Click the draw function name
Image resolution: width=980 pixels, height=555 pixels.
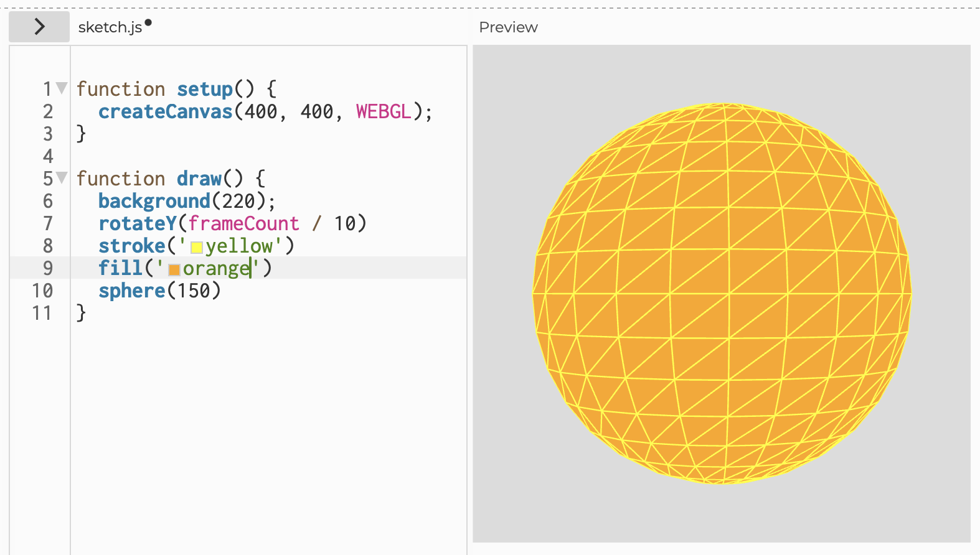199,179
